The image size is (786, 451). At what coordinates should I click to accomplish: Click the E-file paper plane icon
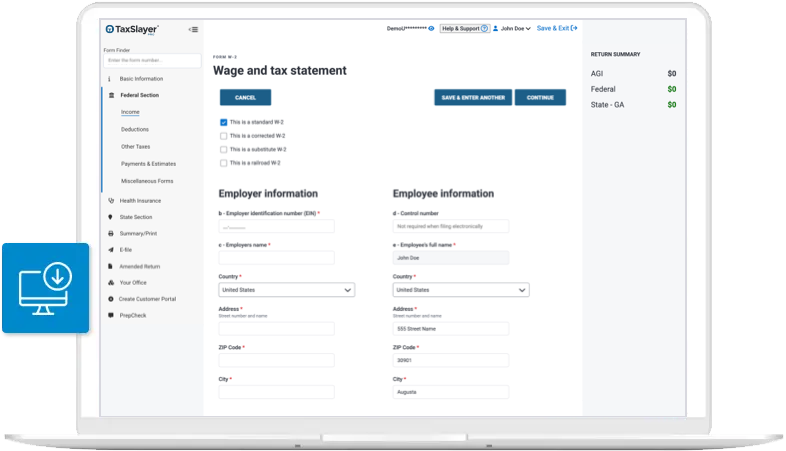pyautogui.click(x=110, y=250)
